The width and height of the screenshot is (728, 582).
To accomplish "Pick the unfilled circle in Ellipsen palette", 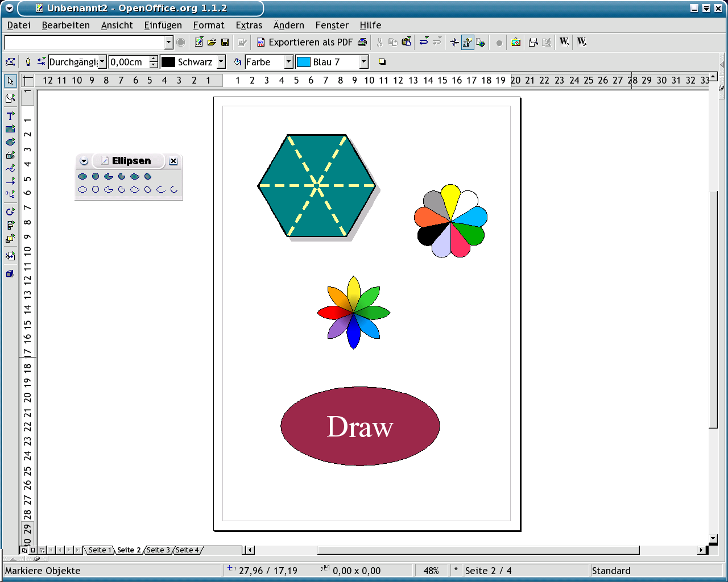I will click(x=96, y=189).
